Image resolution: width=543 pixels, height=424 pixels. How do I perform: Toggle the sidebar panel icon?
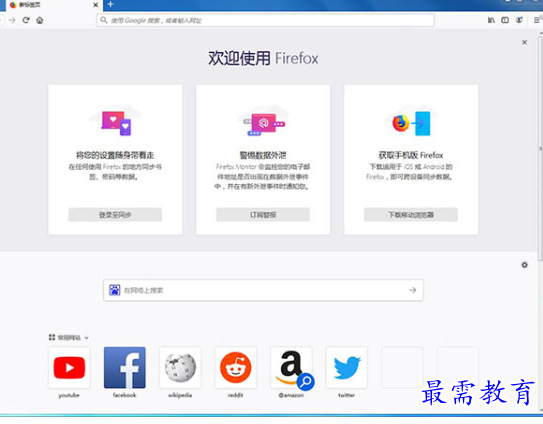click(505, 20)
